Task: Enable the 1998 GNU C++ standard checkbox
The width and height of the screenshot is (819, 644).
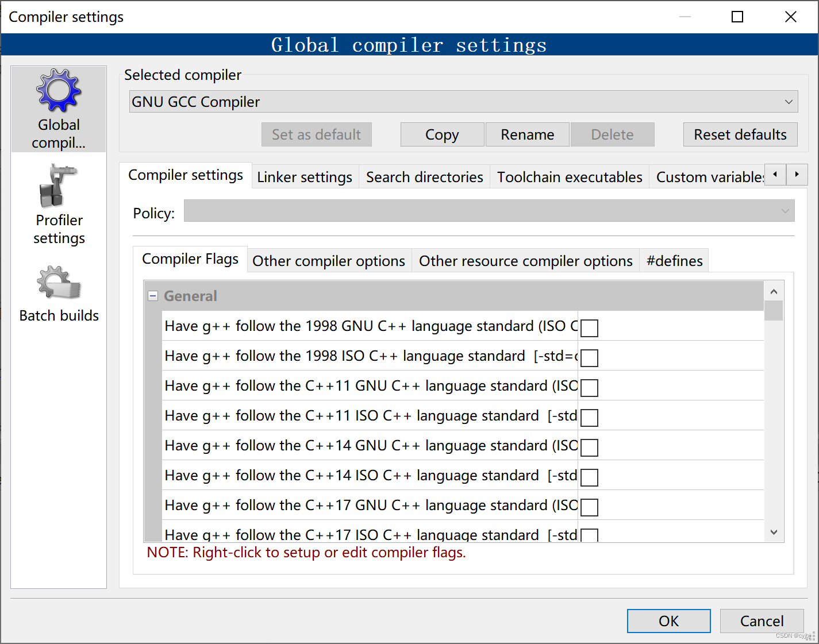Action: tap(589, 328)
